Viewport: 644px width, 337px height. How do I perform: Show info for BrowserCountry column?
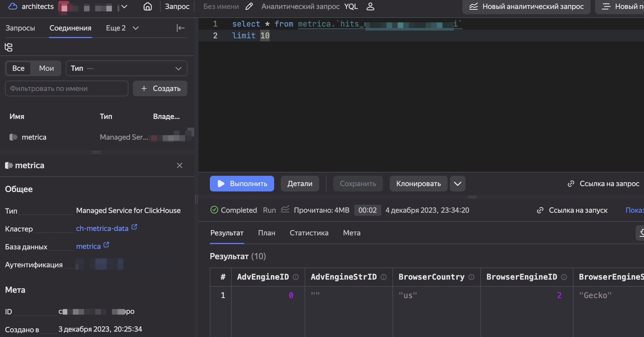point(471,277)
